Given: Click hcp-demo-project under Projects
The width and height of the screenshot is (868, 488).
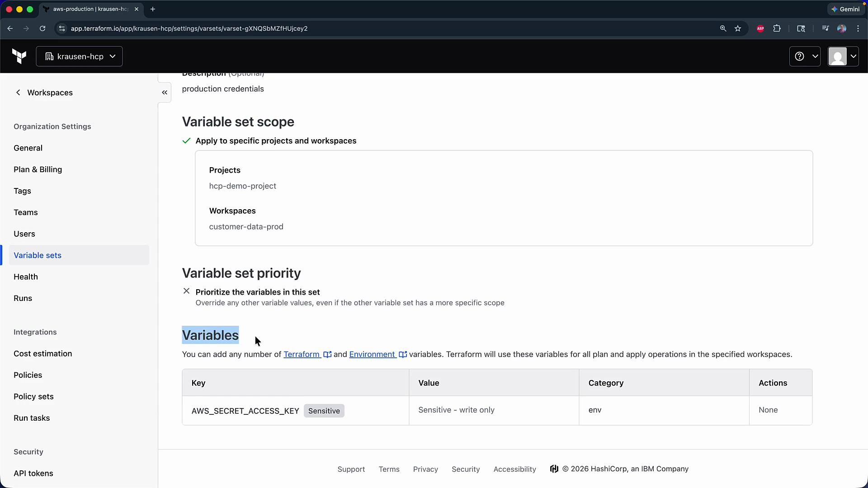Looking at the screenshot, I should 243,186.
